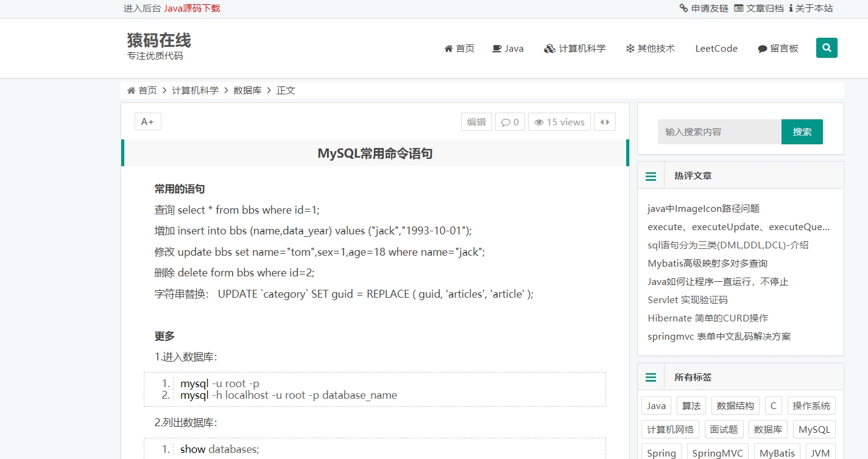Open article Hibernate 简单的CURD操作
Viewport: 868px width, 459px height.
(708, 318)
